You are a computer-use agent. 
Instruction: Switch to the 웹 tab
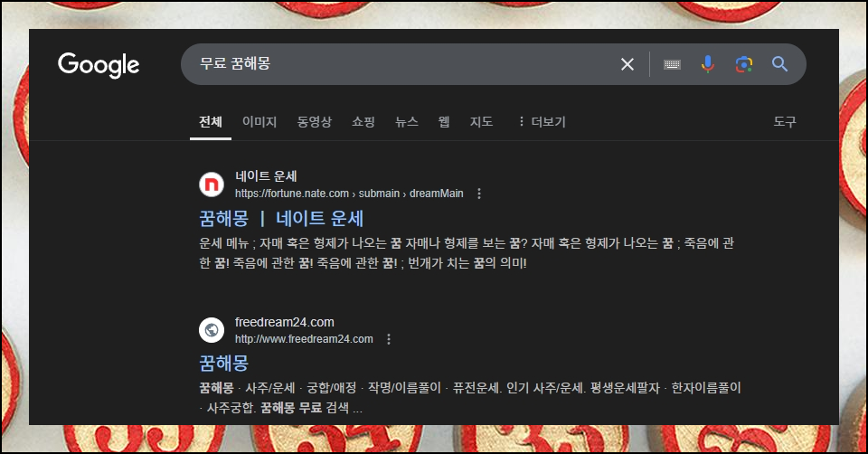click(x=444, y=122)
